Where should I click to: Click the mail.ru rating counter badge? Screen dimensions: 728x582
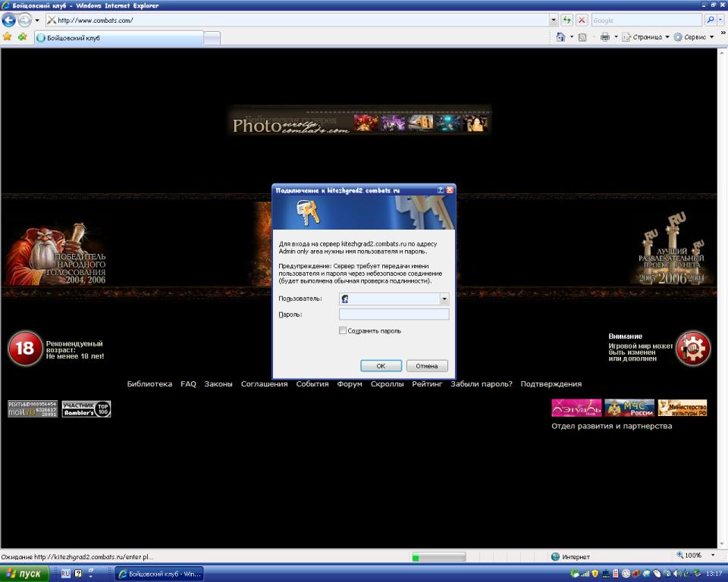pyautogui.click(x=33, y=409)
